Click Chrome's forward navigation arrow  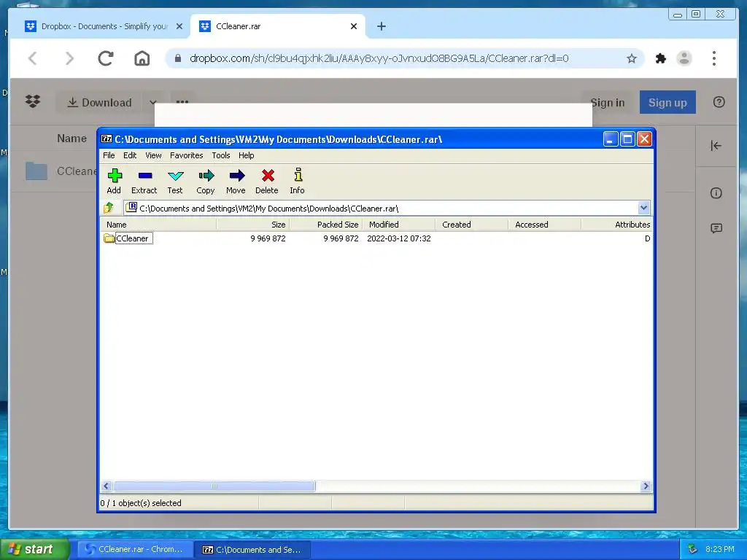(x=69, y=58)
